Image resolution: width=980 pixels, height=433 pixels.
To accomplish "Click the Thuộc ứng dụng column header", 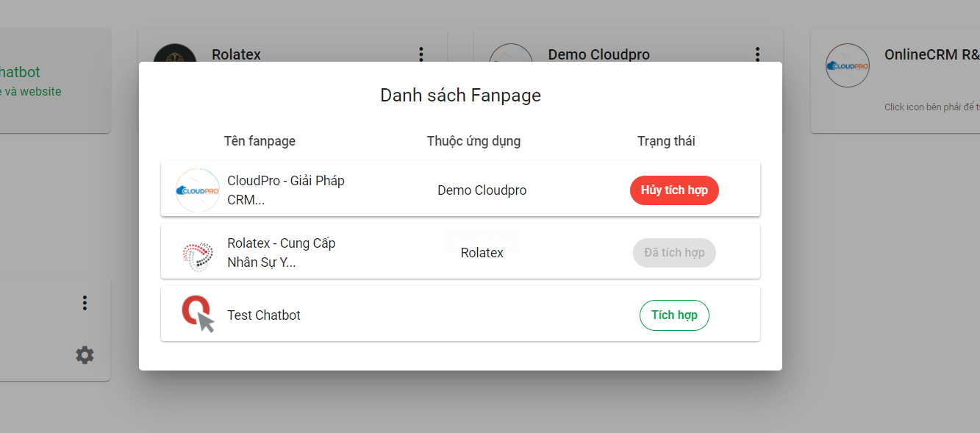I will point(473,141).
